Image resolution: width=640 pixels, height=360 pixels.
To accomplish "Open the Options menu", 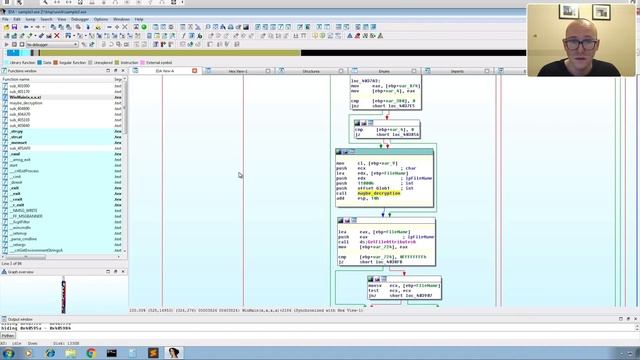I will [x=101, y=19].
